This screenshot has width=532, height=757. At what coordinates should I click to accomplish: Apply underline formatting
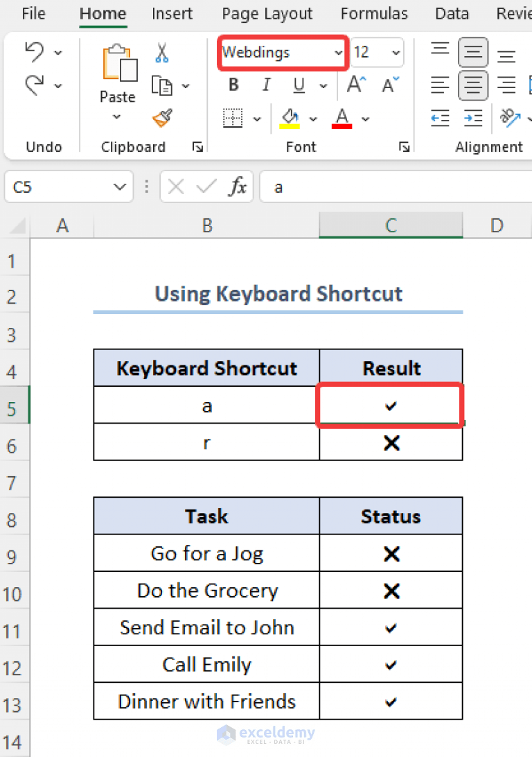pyautogui.click(x=297, y=85)
